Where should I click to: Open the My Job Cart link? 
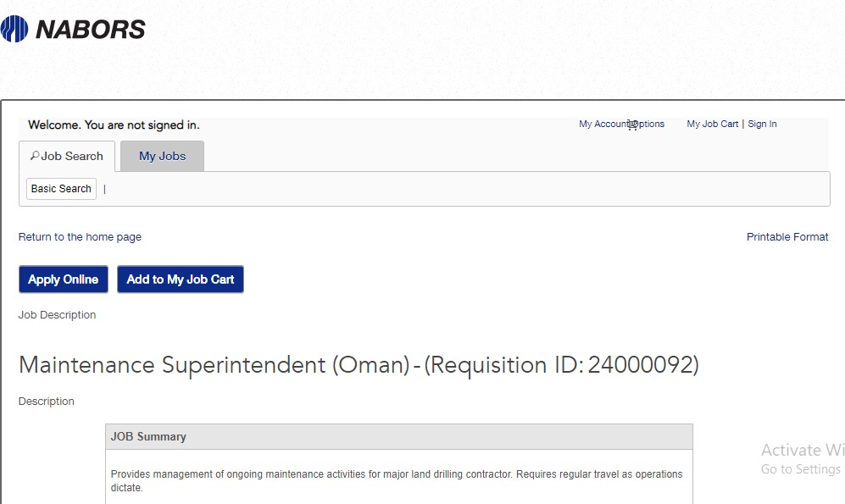[713, 124]
